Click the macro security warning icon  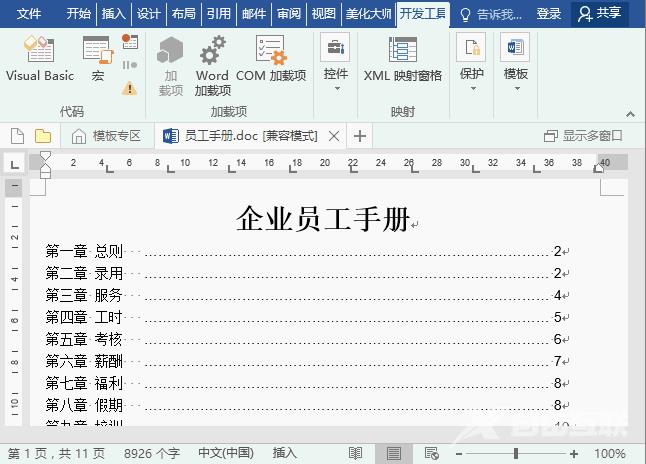[129, 88]
